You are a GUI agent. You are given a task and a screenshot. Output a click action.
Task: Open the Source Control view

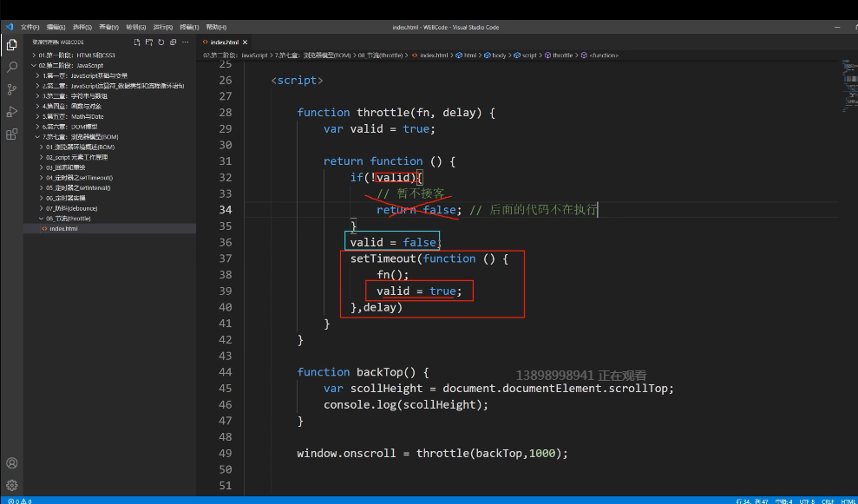[x=11, y=89]
